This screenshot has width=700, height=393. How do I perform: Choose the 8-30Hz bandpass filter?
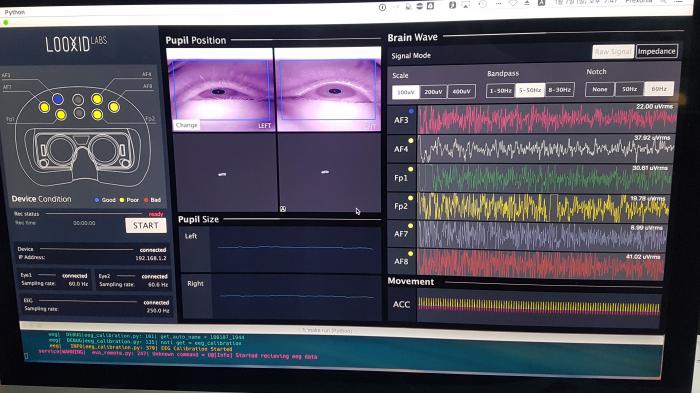click(x=559, y=90)
